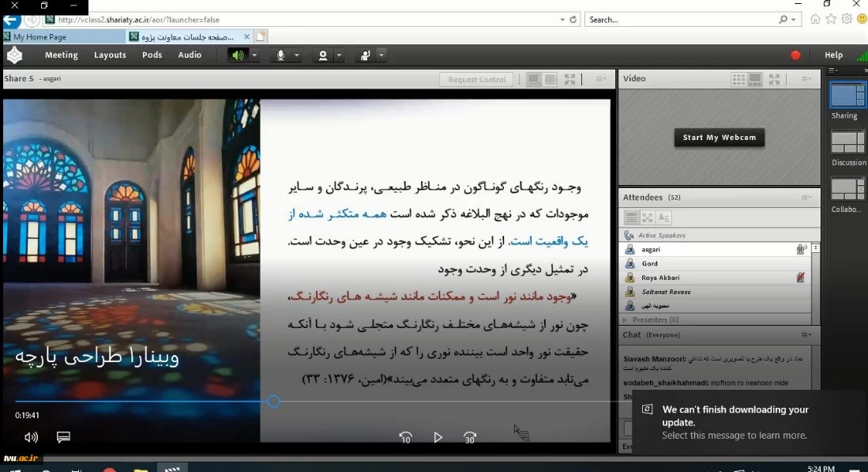Click the raise hand status icon
The width and height of the screenshot is (868, 472).
(x=365, y=55)
